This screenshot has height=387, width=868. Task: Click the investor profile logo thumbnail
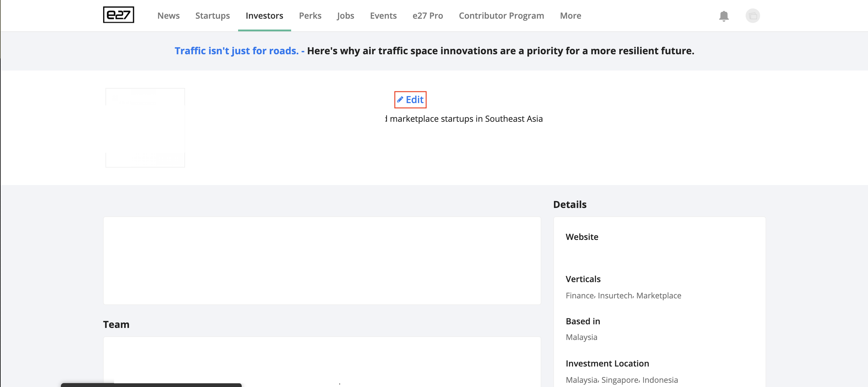pos(145,128)
